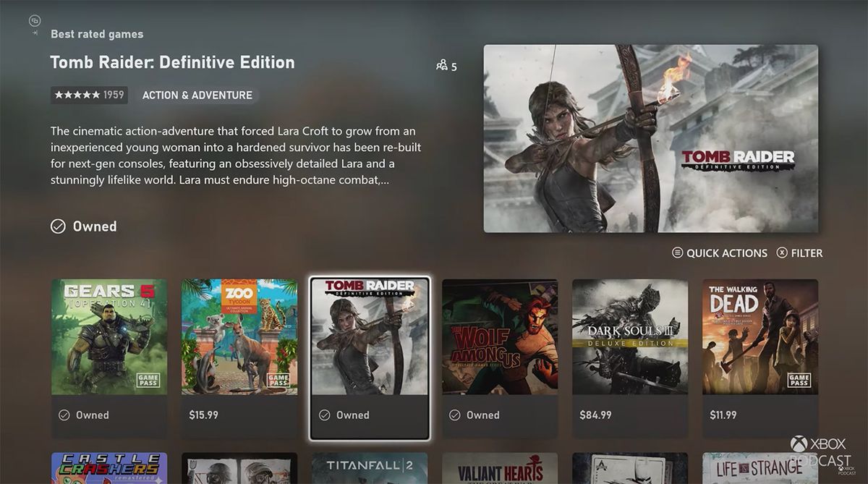Select the Titanfall 2 tile
868x484 pixels.
[369, 468]
